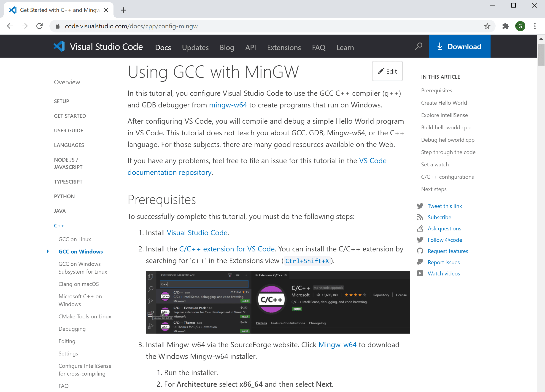This screenshot has width=545, height=392.
Task: Click the Visual Studio Code logo icon
Action: [59, 47]
